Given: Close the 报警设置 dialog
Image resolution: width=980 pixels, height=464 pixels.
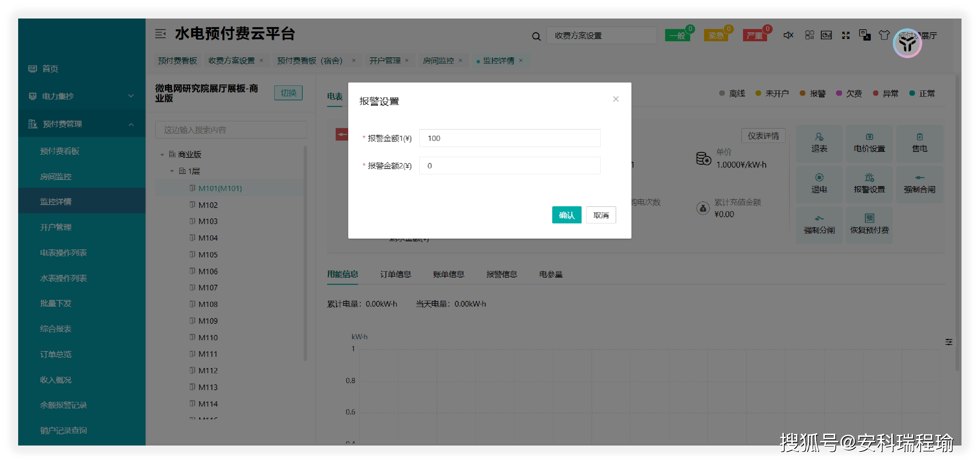Looking at the screenshot, I should pyautogui.click(x=616, y=99).
